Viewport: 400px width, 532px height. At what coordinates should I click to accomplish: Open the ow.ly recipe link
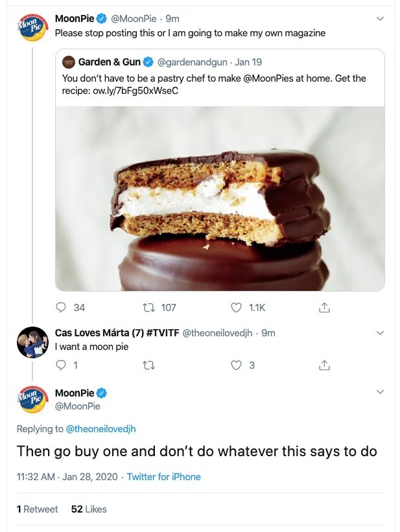(x=135, y=91)
